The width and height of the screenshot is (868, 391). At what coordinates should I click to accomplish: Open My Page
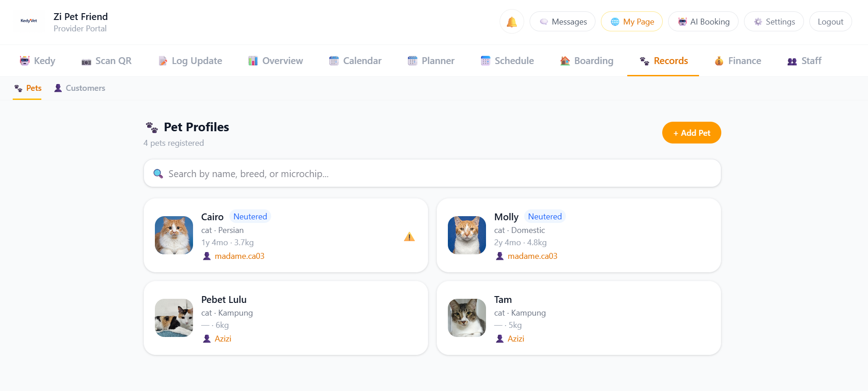pos(631,21)
